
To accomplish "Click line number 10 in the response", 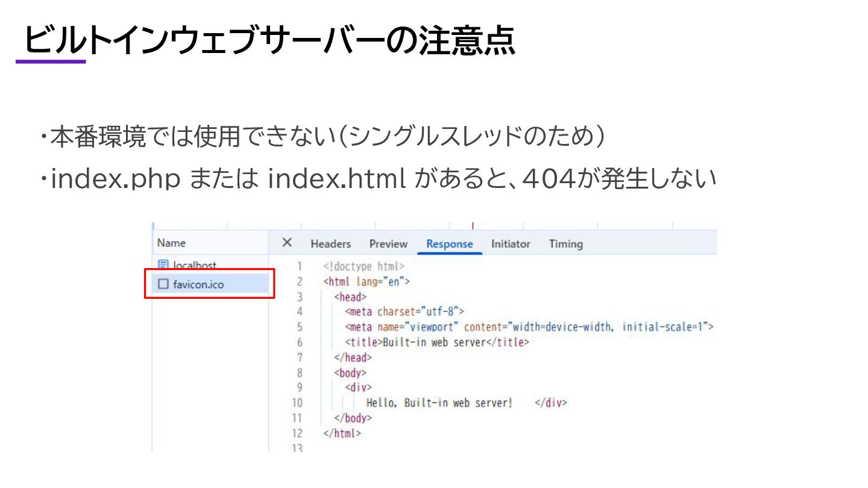I will click(x=298, y=403).
